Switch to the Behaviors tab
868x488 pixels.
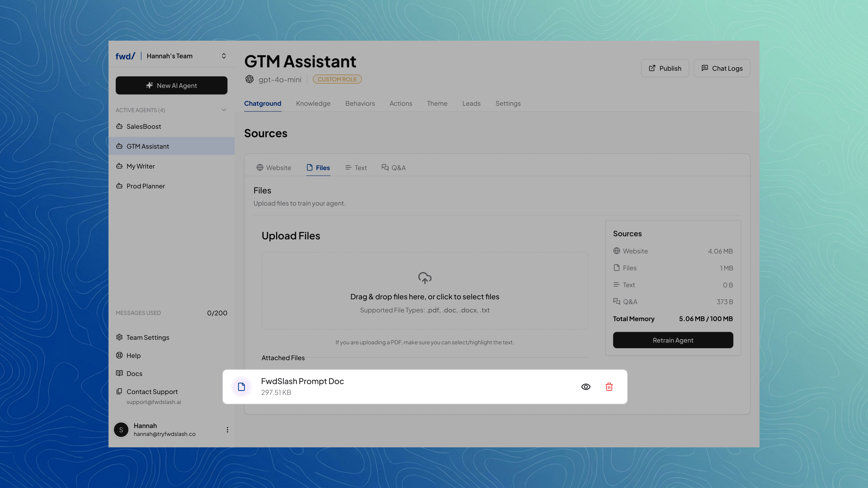click(x=360, y=103)
